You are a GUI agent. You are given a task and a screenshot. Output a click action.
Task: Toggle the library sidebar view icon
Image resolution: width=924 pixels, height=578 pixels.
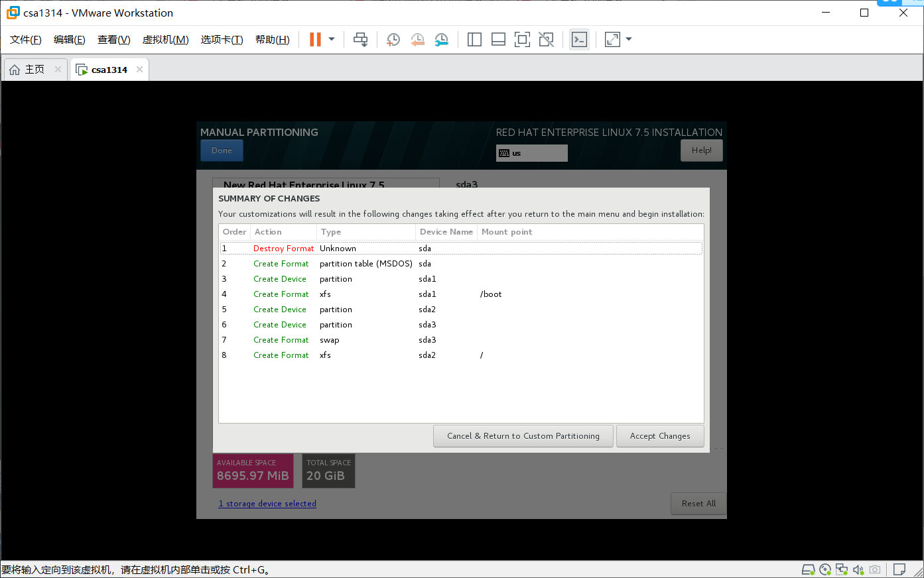point(474,40)
